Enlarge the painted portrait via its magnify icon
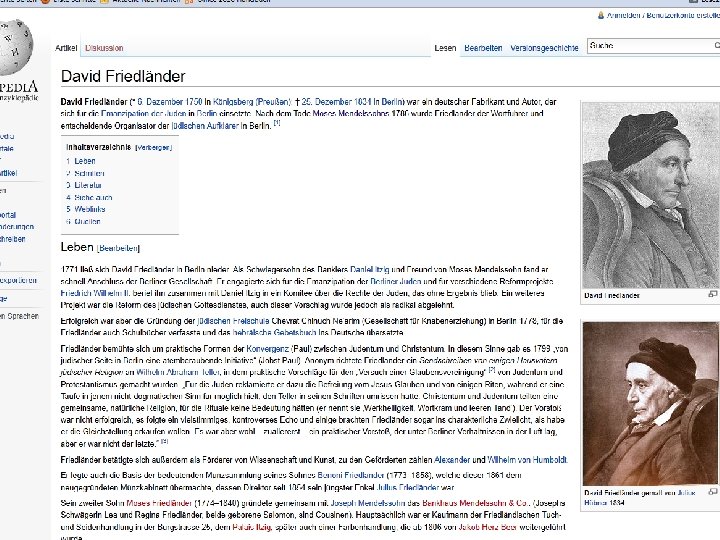The width and height of the screenshot is (720, 540). pyautogui.click(x=712, y=492)
